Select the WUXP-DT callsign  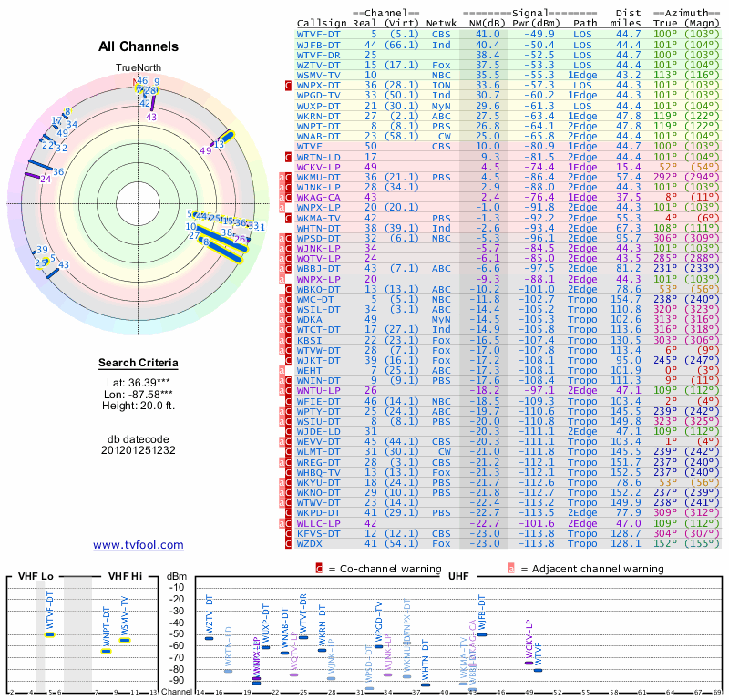[x=318, y=106]
